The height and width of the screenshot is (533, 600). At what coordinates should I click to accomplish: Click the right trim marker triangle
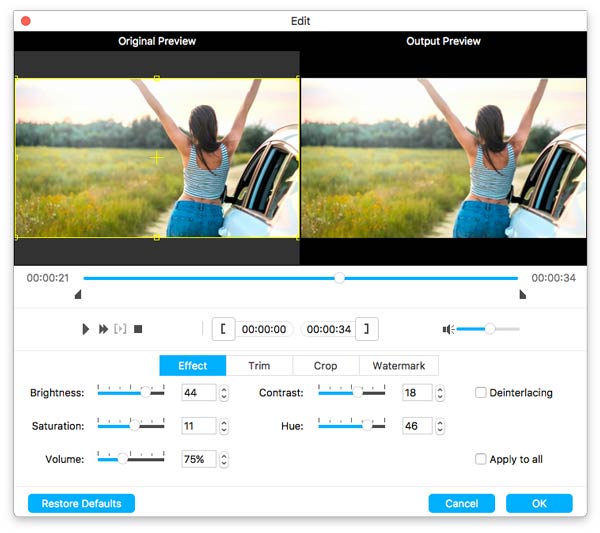522,295
